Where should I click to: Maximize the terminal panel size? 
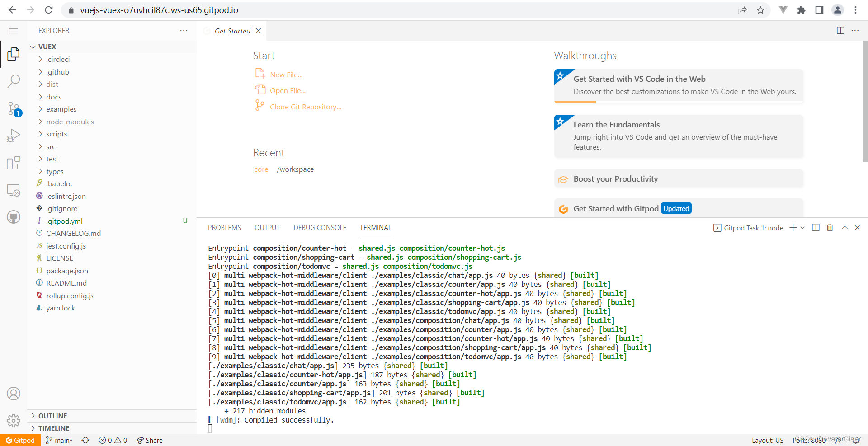point(844,228)
